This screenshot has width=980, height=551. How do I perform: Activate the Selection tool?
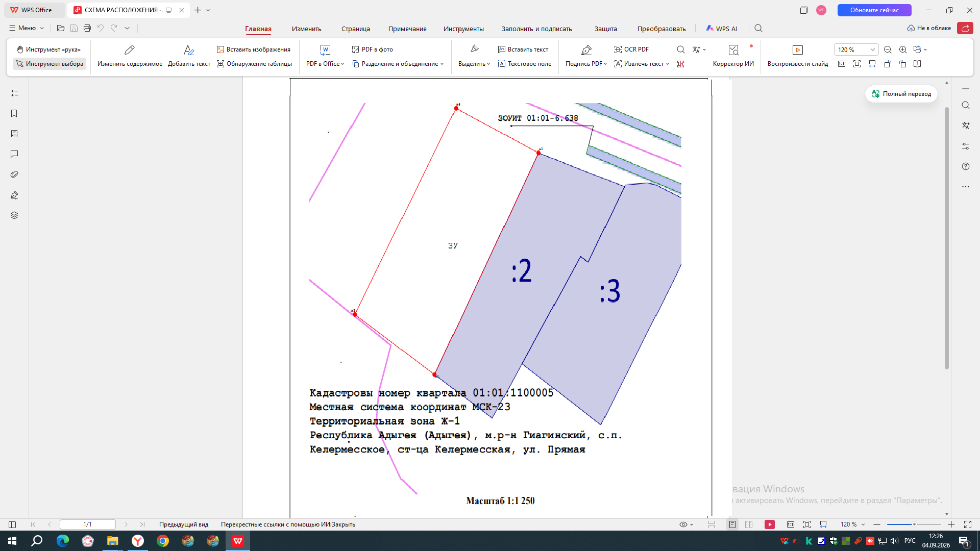[x=50, y=64]
